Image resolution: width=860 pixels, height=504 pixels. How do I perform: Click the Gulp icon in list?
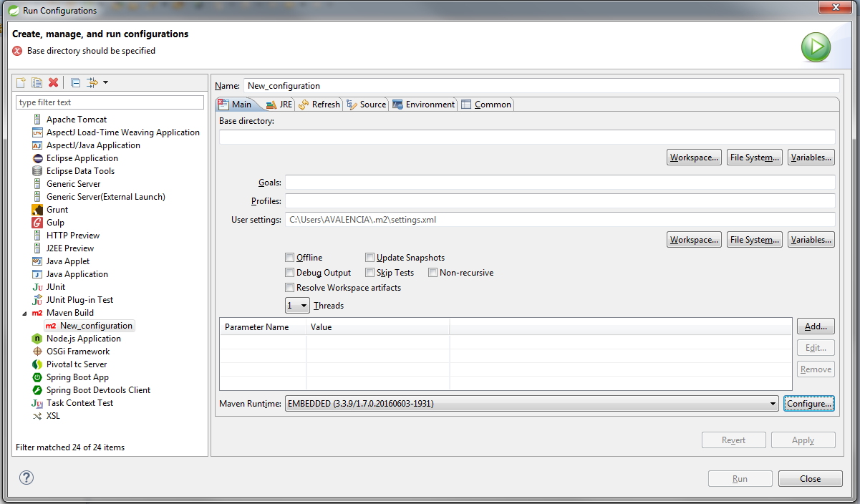pos(38,223)
